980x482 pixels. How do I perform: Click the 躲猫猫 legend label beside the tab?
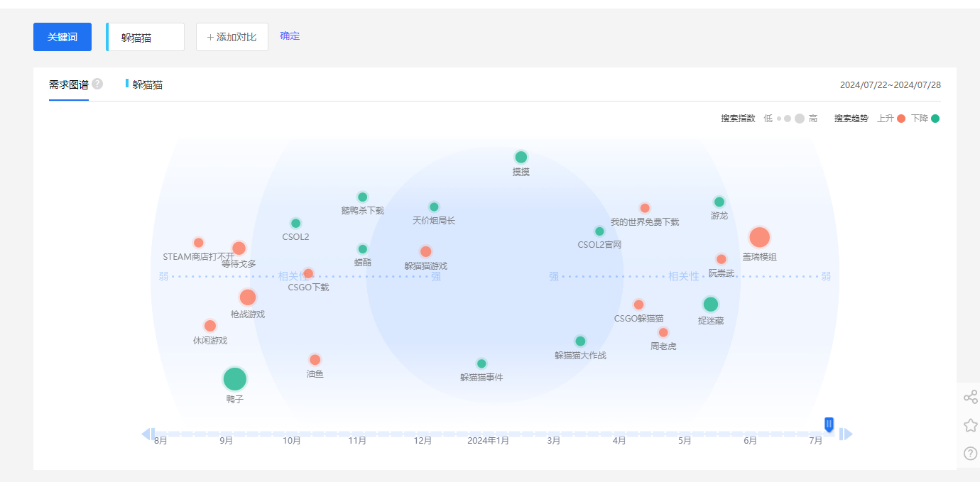click(x=148, y=84)
